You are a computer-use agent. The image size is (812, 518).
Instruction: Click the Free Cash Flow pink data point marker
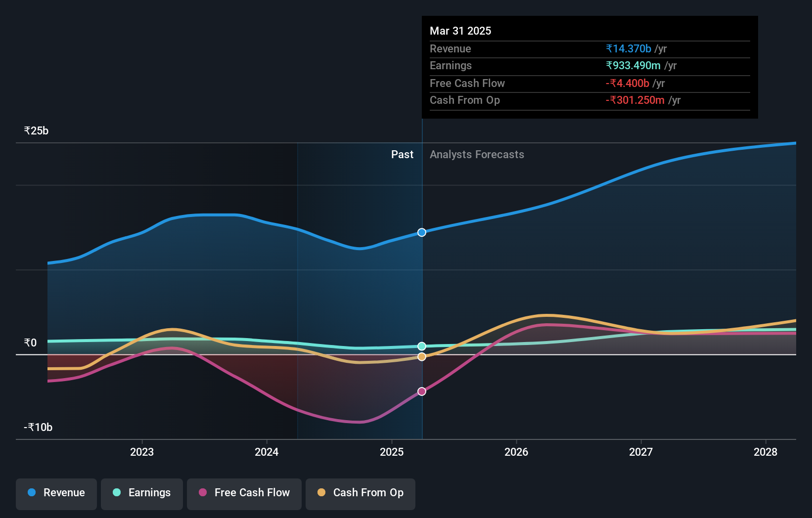(422, 391)
